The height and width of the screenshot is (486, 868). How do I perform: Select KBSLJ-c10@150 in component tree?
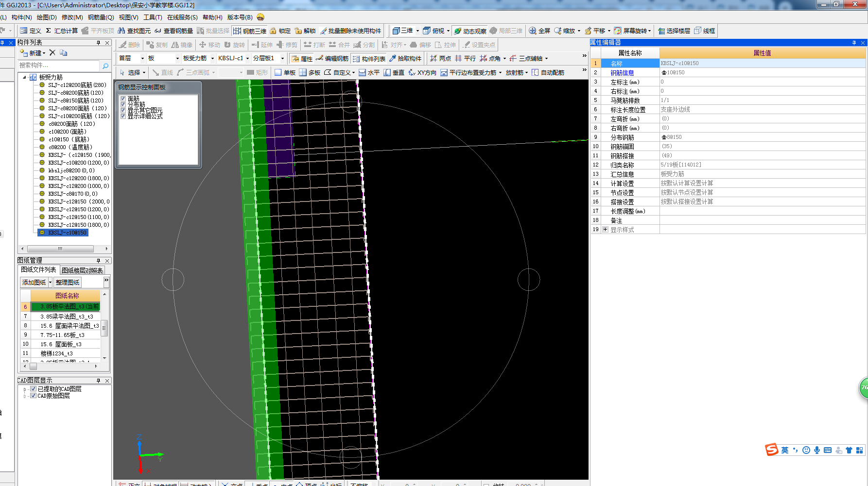coord(67,233)
